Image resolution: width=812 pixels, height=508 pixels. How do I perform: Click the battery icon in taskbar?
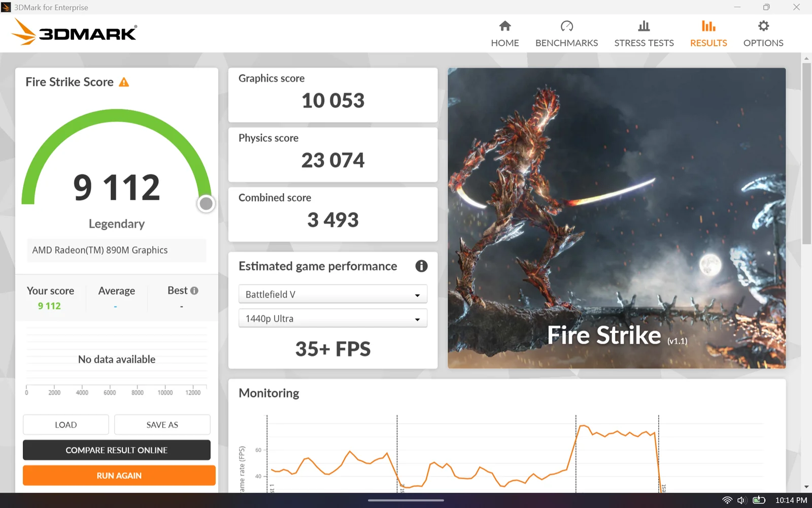click(759, 500)
